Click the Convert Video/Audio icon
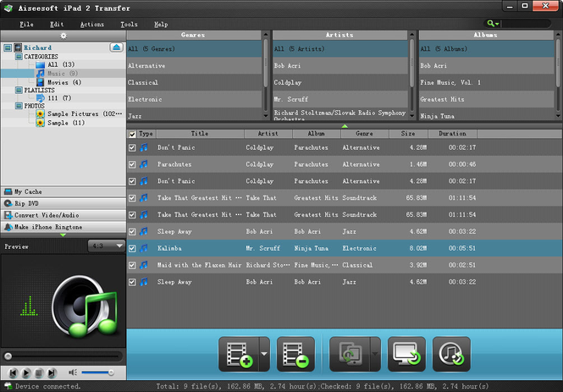This screenshot has height=392, width=563. [x=8, y=215]
